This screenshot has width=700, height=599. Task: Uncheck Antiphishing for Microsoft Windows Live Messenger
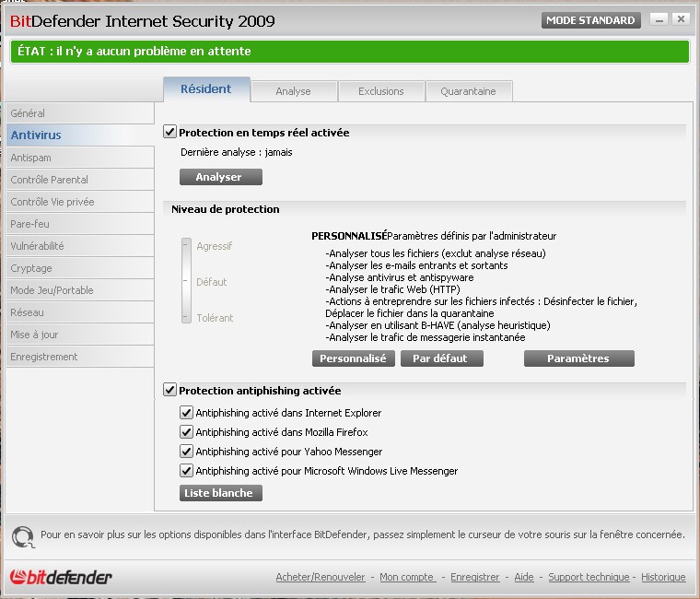coord(186,471)
